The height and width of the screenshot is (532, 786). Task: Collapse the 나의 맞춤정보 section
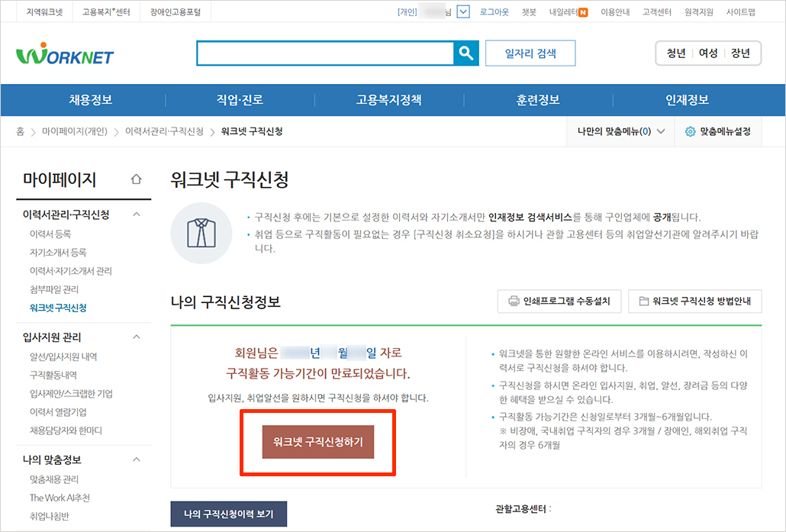coord(137,459)
